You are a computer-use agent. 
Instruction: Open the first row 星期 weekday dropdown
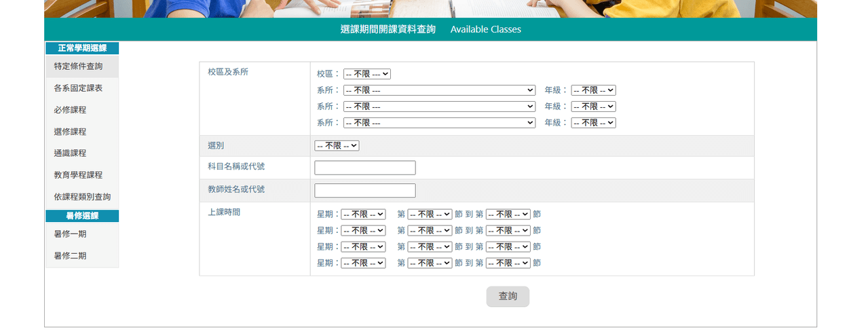[363, 214]
